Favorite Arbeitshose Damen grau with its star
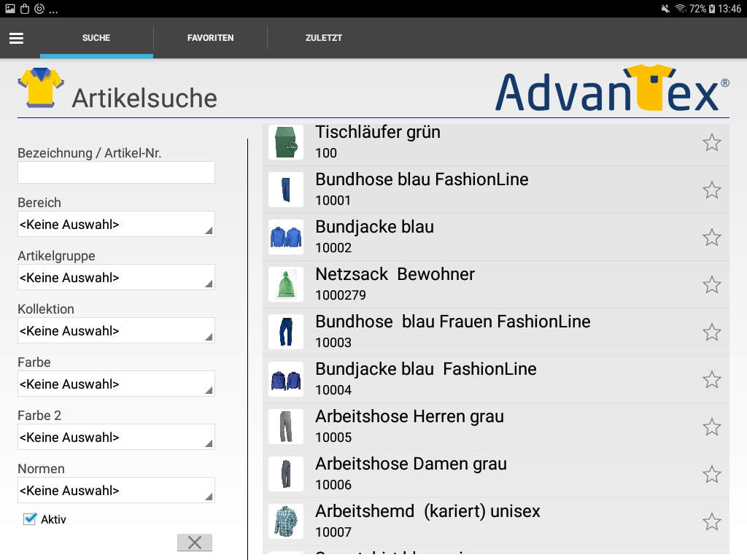 click(712, 474)
